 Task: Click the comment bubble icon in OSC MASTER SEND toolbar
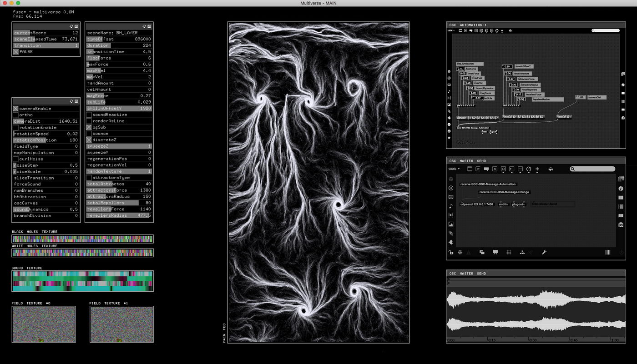click(486, 169)
